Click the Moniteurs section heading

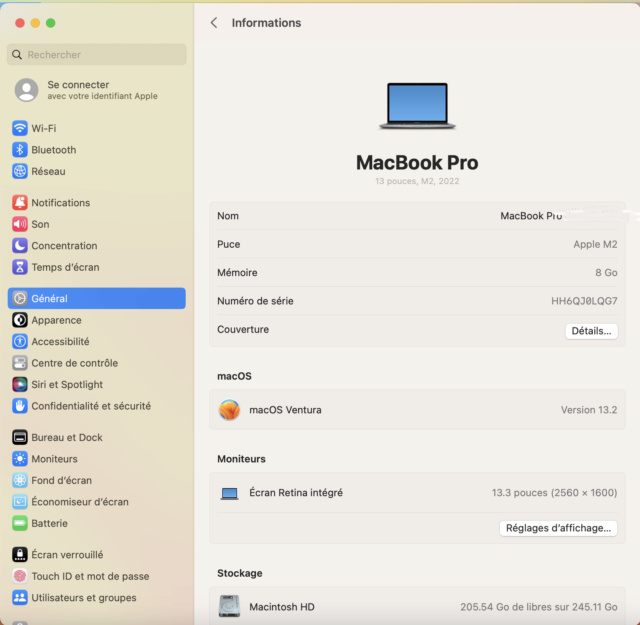tap(241, 459)
